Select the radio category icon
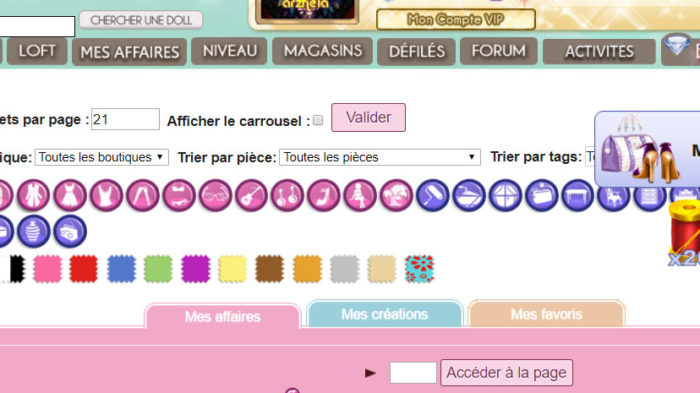This screenshot has width=700, height=393. [70, 231]
